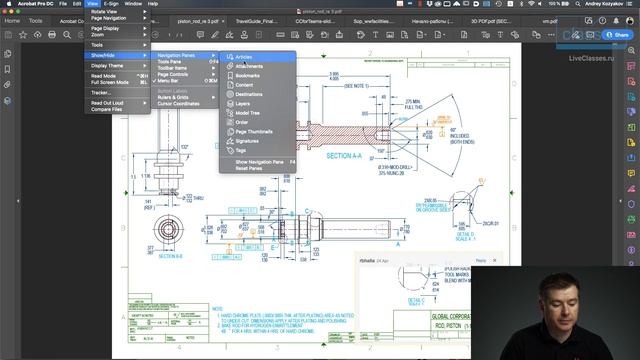
Task: Open Attachments paperclip icon in left sidebar
Action: (7, 85)
